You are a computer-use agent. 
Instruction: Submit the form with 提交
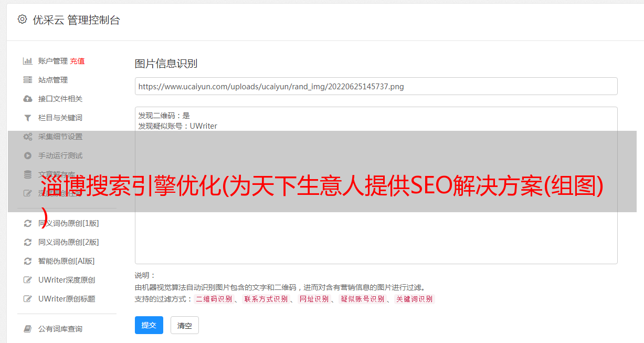[x=149, y=325]
